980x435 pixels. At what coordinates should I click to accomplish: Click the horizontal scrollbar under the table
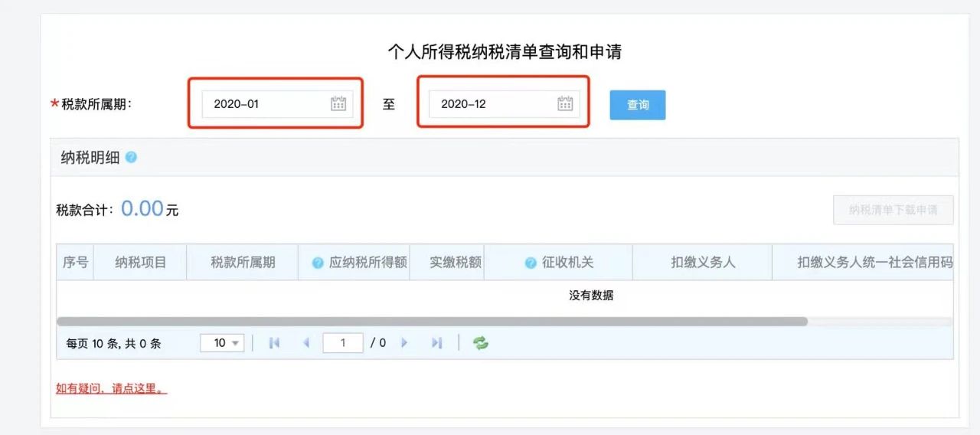click(432, 322)
